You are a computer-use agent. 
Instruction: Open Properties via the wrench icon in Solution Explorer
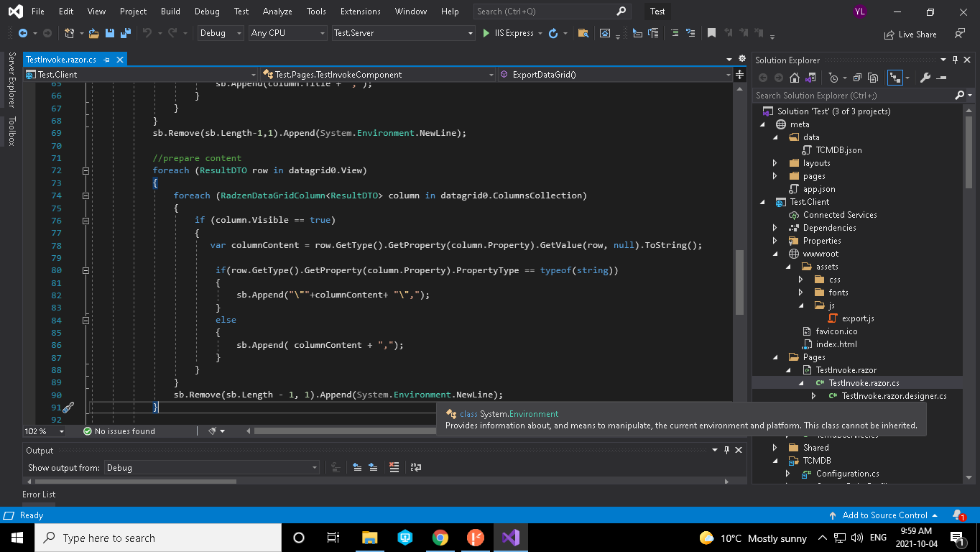pyautogui.click(x=925, y=78)
